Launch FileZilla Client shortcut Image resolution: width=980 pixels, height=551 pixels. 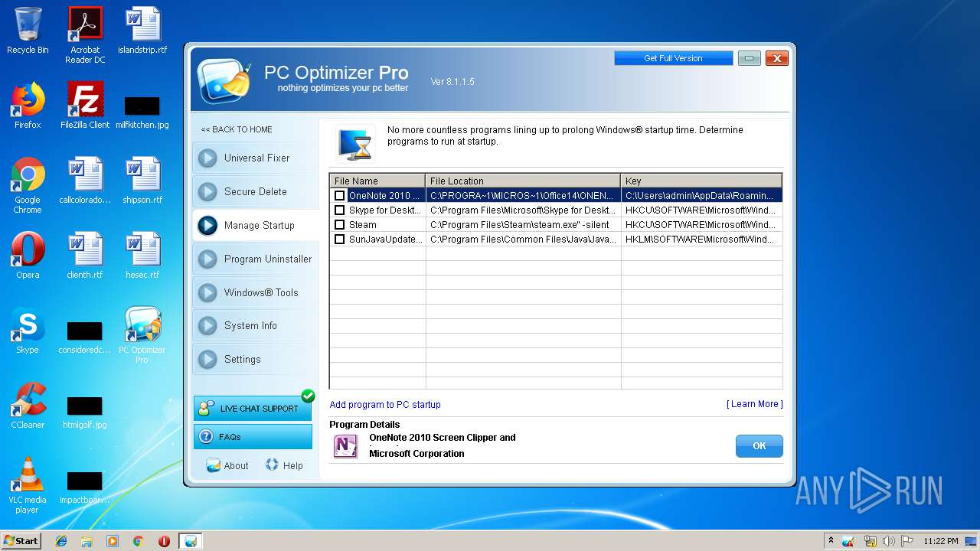85,106
